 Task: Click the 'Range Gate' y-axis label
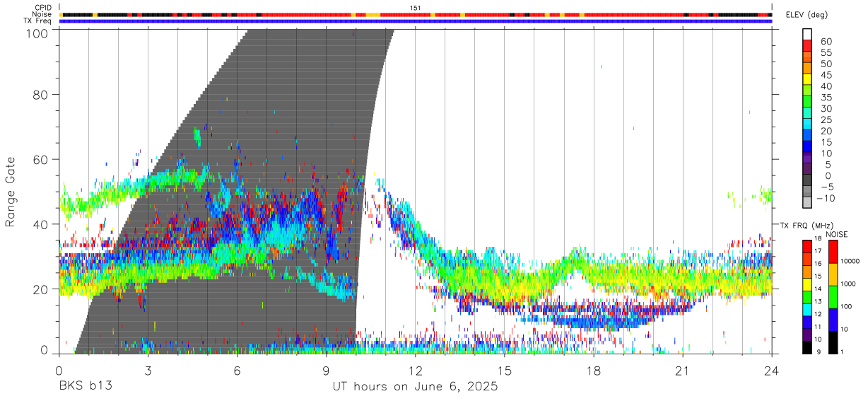coord(11,191)
